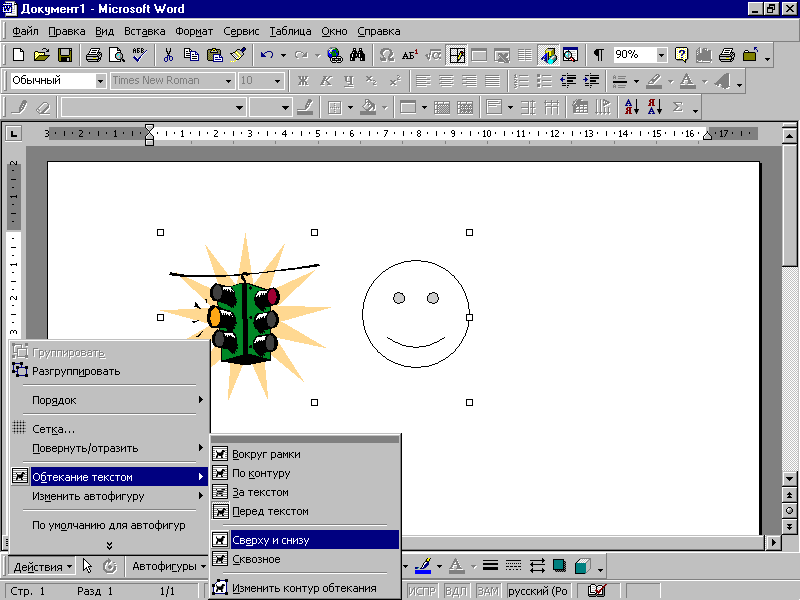Open print preview with magnifier page icon

(117, 55)
